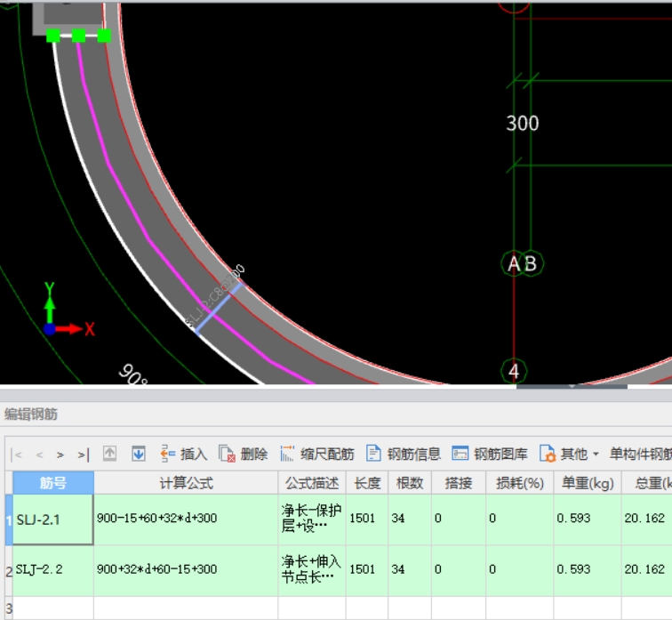
Task: Go to next rebar record
Action: click(x=60, y=455)
